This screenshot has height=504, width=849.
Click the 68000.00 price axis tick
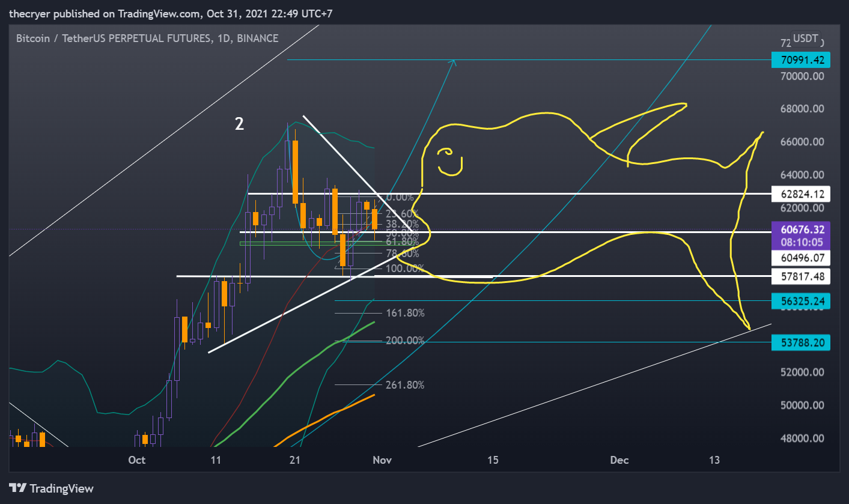click(802, 109)
